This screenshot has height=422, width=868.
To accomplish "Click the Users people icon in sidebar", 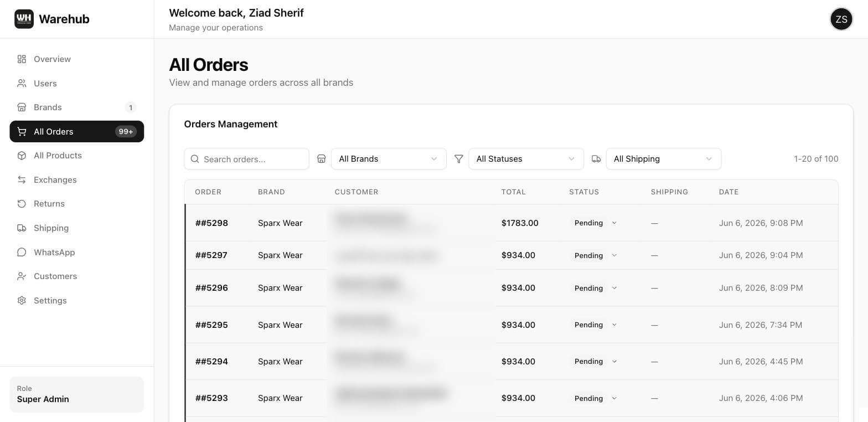I will click(22, 83).
